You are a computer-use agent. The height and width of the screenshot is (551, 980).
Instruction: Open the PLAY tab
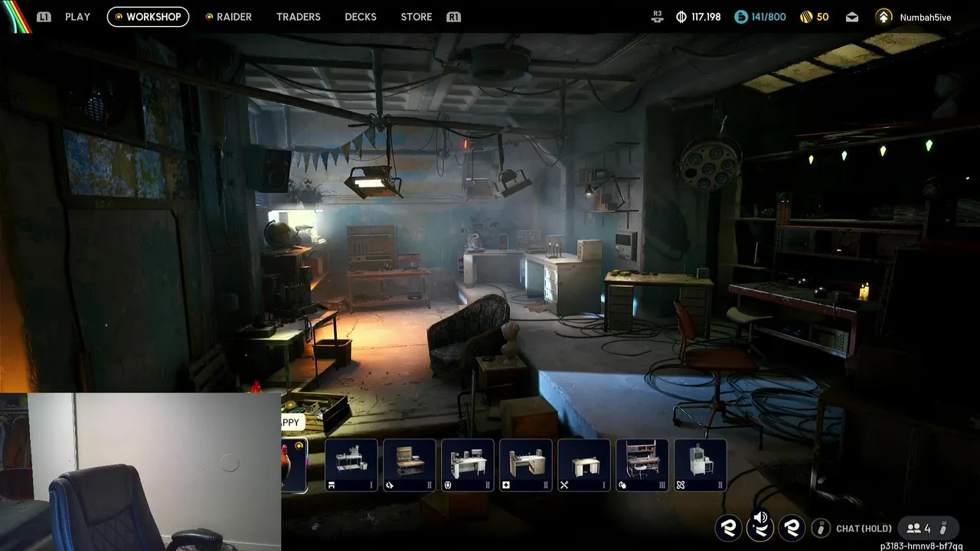[x=77, y=17]
